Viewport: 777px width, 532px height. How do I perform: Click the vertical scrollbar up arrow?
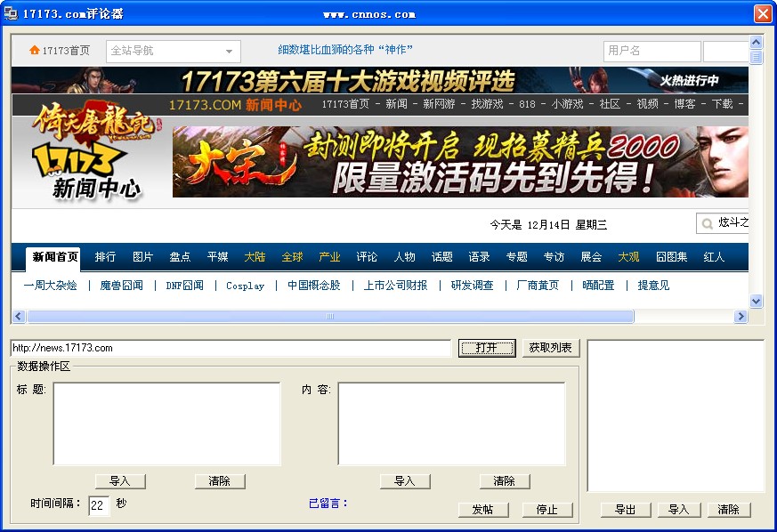pyautogui.click(x=756, y=42)
